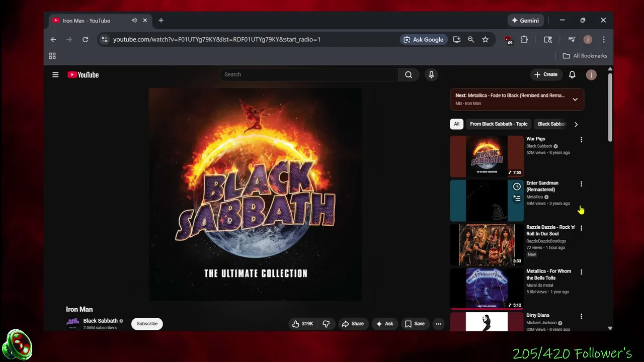This screenshot has height=362, width=644.
Task: Open the YouTube account avatar menu
Action: (x=591, y=74)
